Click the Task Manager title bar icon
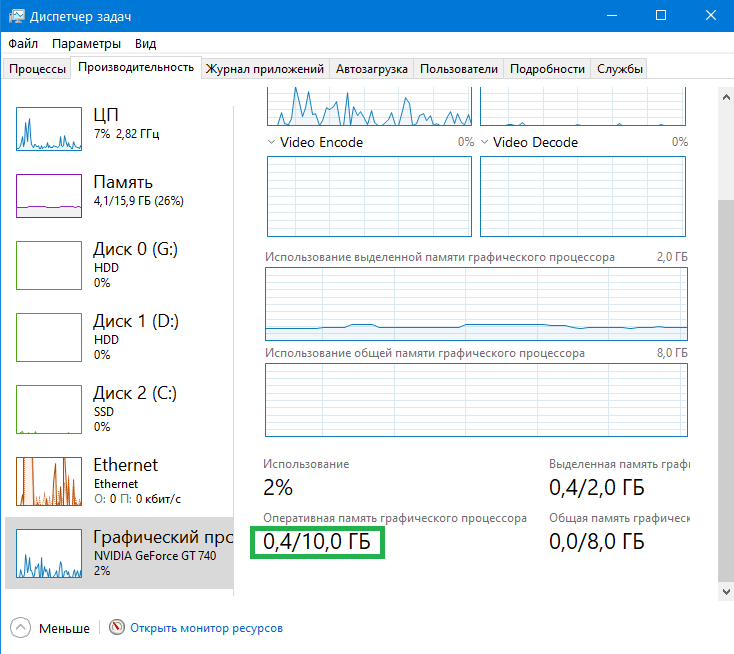 (16, 16)
